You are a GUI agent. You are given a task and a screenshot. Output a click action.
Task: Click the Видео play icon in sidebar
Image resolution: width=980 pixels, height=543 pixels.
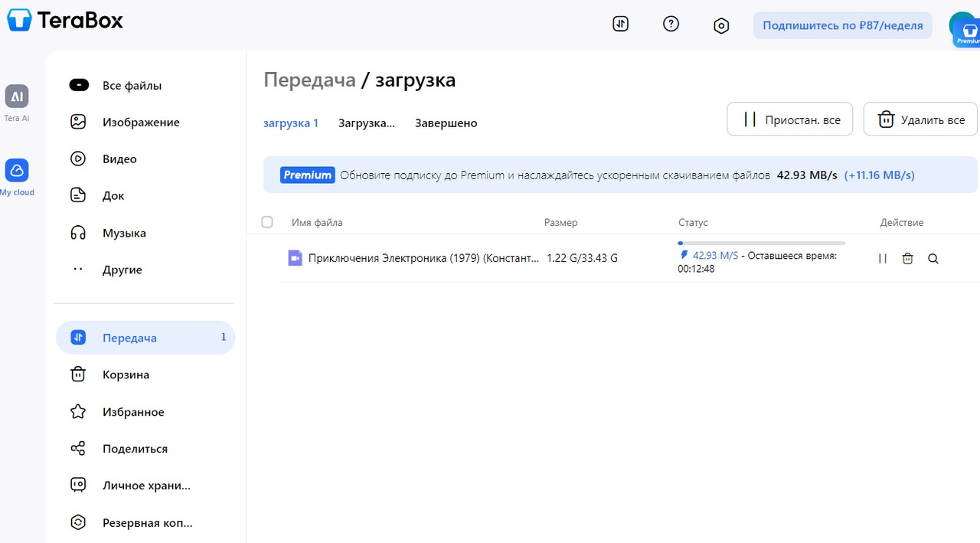78,159
